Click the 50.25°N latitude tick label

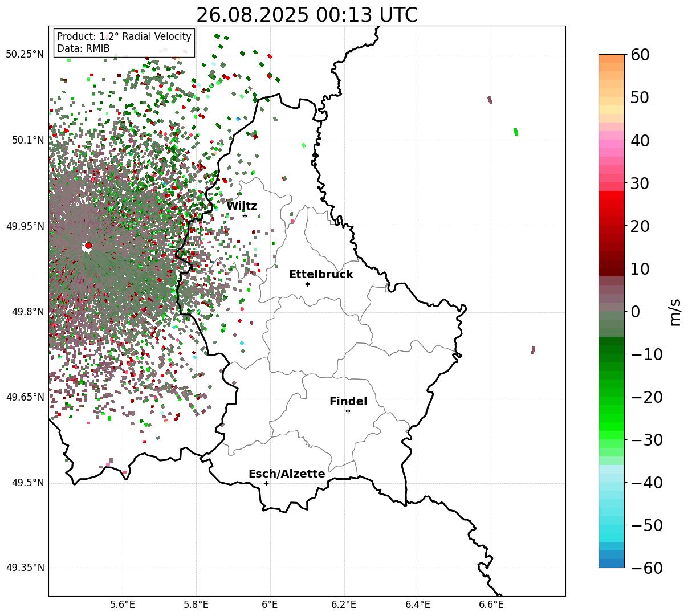25,55
